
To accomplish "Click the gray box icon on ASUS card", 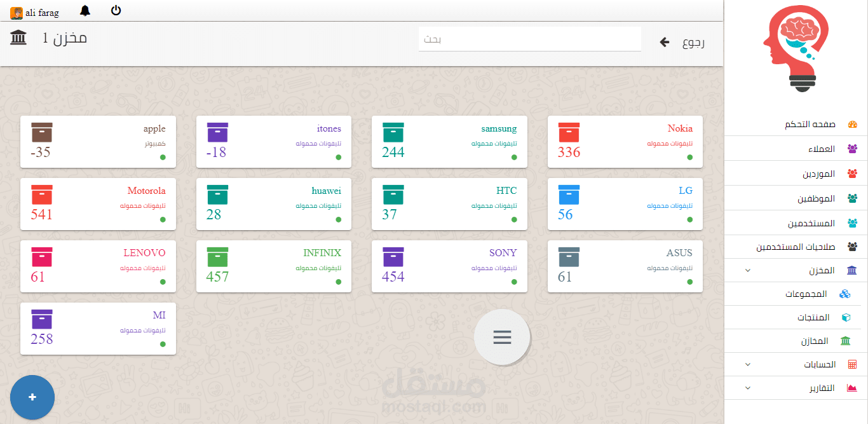I will (569, 257).
